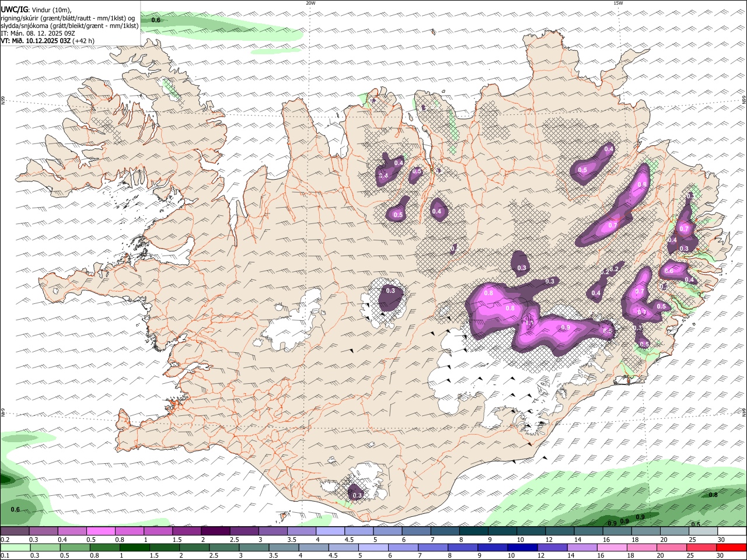Click the 0.9 value inside the large pink snow area
This screenshot has height=560, width=747.
click(565, 327)
